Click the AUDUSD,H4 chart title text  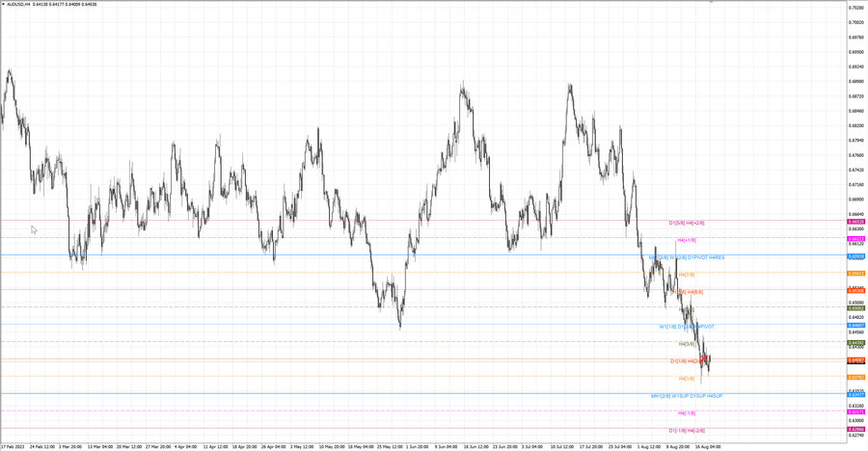(x=18, y=4)
